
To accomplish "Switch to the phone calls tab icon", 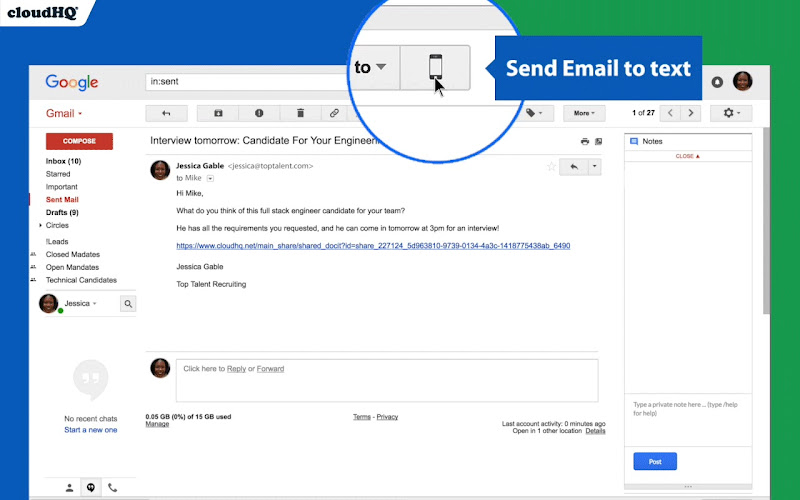I will [112, 488].
